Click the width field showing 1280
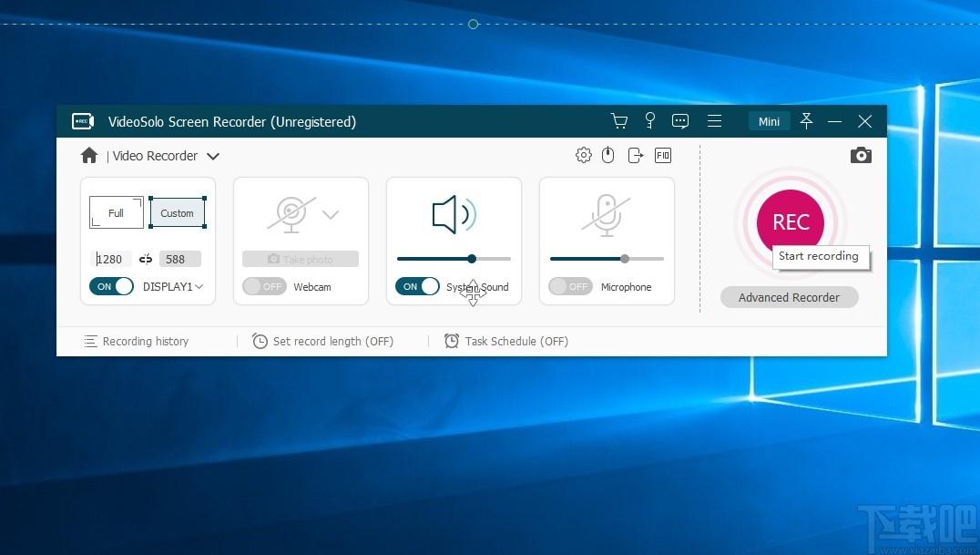Viewport: 980px width, 555px height. (110, 259)
